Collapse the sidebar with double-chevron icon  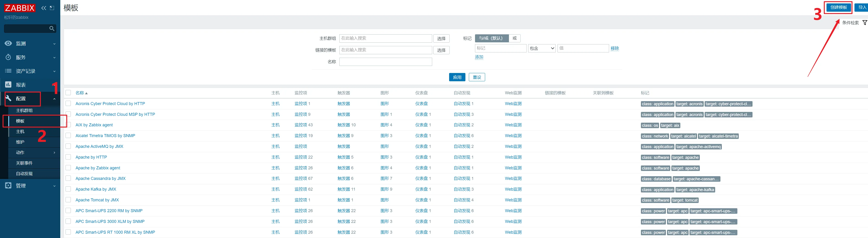44,8
